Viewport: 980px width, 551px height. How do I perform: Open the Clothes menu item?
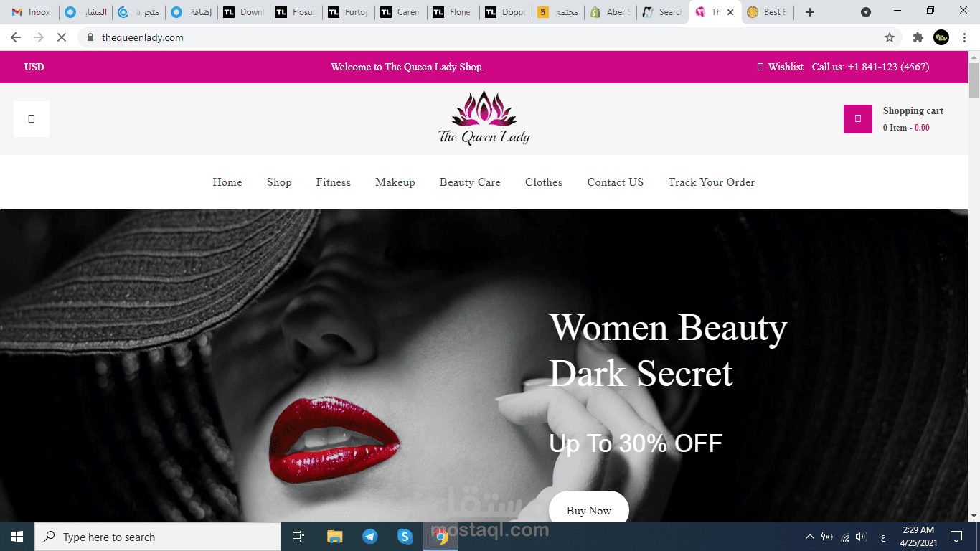coord(544,182)
